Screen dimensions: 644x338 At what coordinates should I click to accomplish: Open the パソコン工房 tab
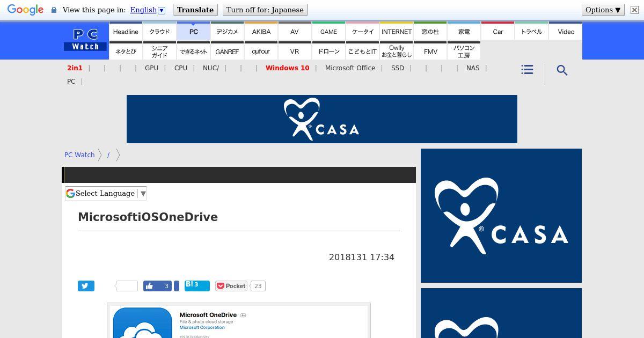pos(464,52)
